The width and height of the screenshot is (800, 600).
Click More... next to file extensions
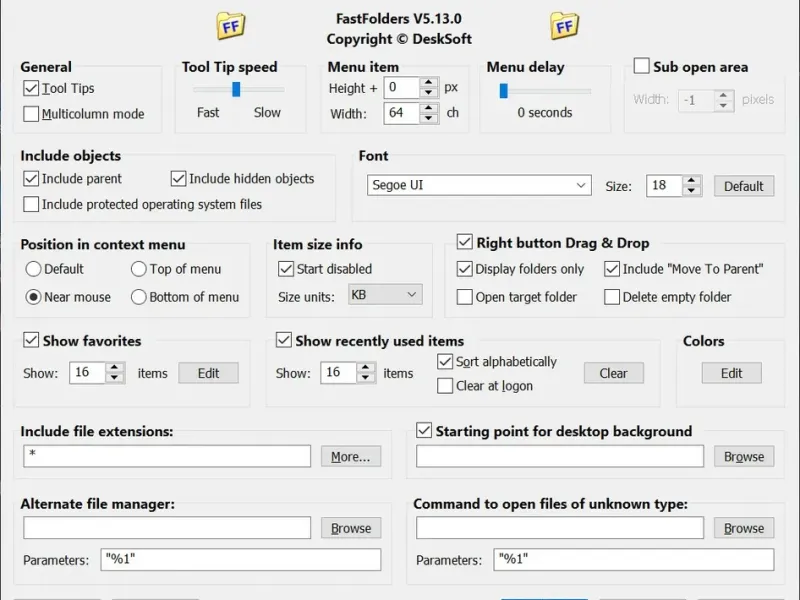point(350,457)
